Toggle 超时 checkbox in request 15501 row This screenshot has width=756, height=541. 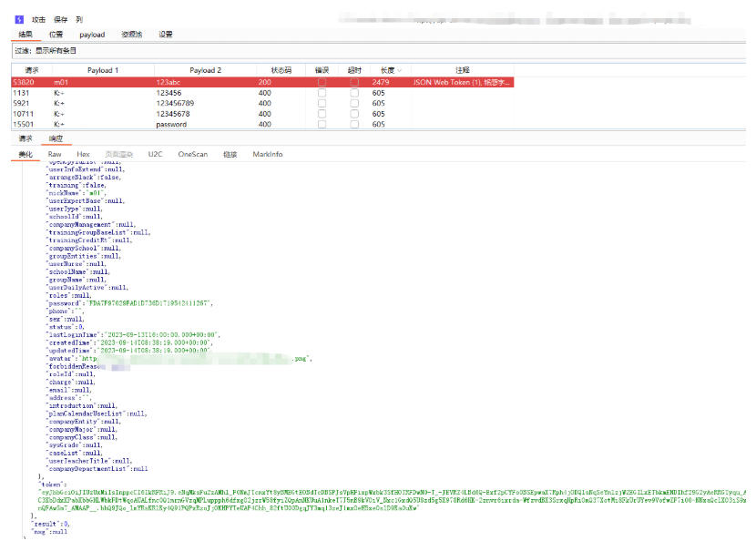[x=354, y=124]
